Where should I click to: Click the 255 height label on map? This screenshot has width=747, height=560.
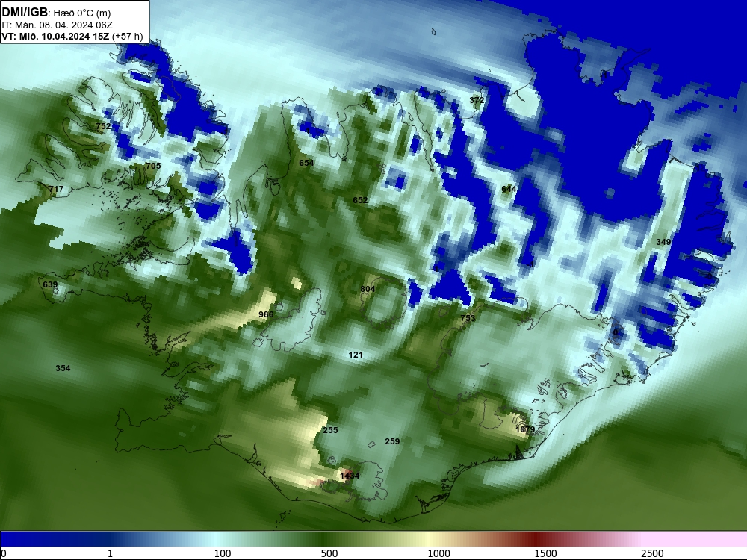(330, 430)
